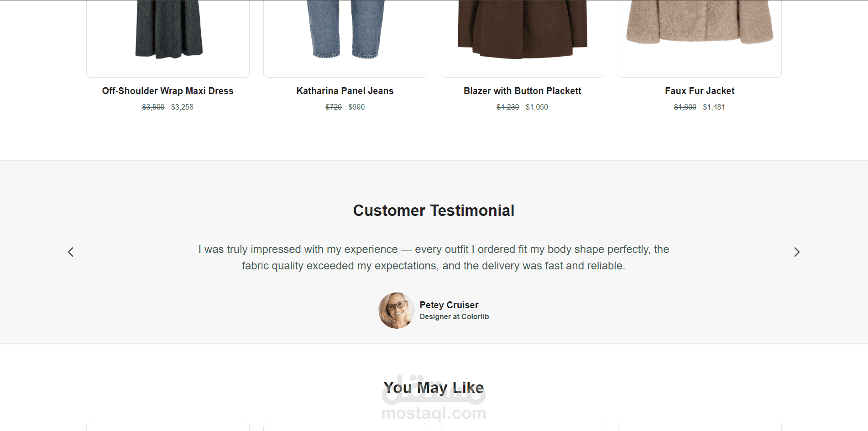868x431 pixels.
Task: Click the $1,481 jacket sale price
Action: point(714,107)
